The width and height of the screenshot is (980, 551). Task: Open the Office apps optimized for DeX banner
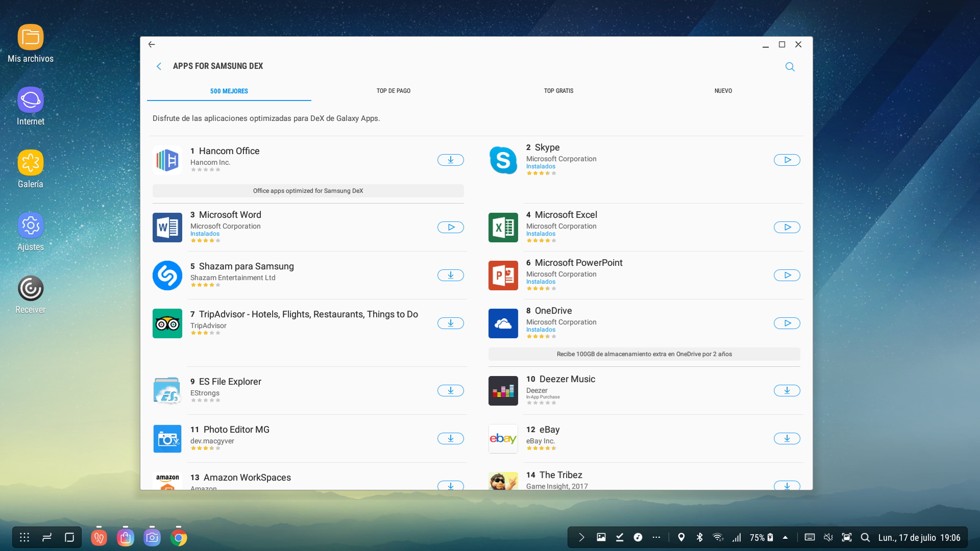click(x=308, y=191)
